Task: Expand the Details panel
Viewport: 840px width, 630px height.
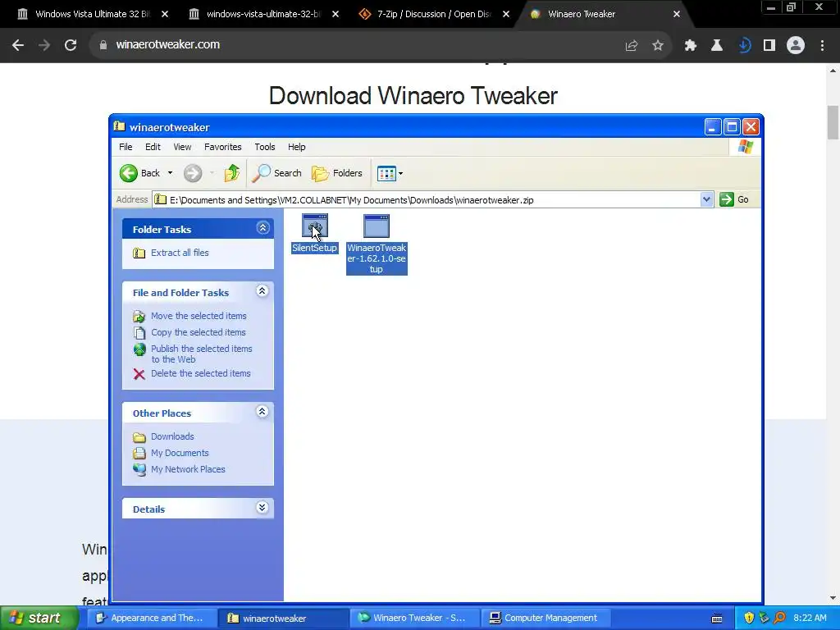Action: (x=262, y=507)
